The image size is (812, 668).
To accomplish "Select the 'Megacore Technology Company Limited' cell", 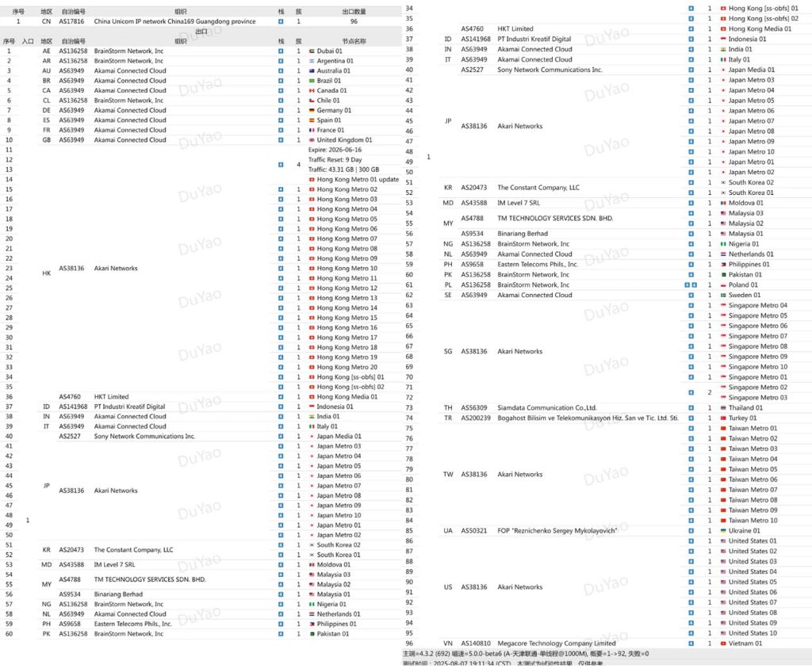I will [x=556, y=643].
